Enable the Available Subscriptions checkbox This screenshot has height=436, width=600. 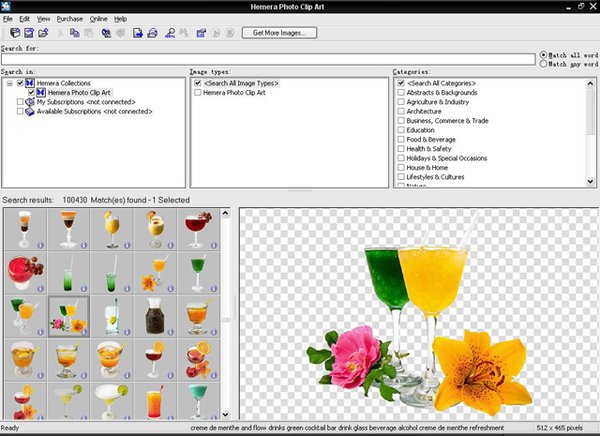pyautogui.click(x=20, y=111)
